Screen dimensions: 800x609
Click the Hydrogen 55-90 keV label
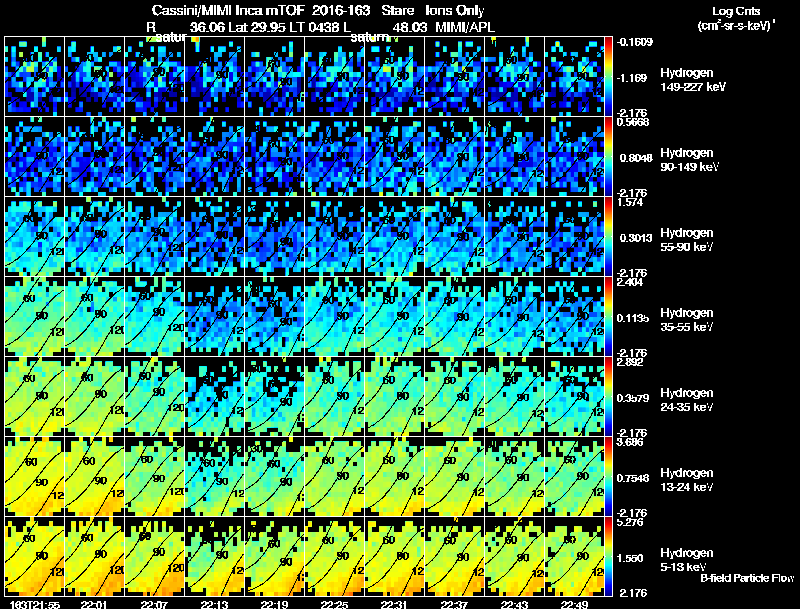pyautogui.click(x=687, y=240)
